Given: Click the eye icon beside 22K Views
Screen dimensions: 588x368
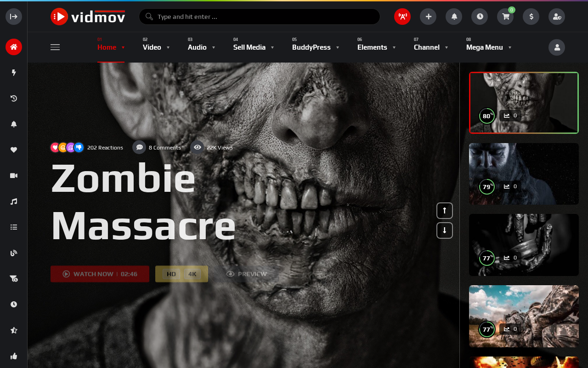Looking at the screenshot, I should point(198,147).
